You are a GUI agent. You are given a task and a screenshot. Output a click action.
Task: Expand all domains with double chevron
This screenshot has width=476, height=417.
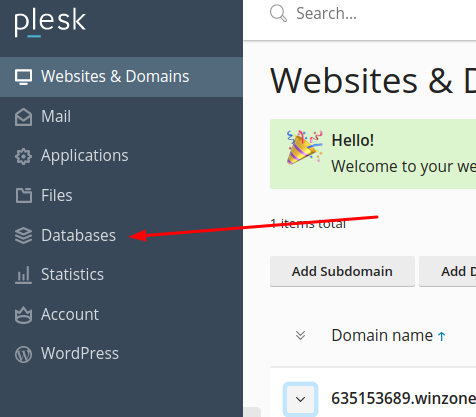pyautogui.click(x=300, y=335)
